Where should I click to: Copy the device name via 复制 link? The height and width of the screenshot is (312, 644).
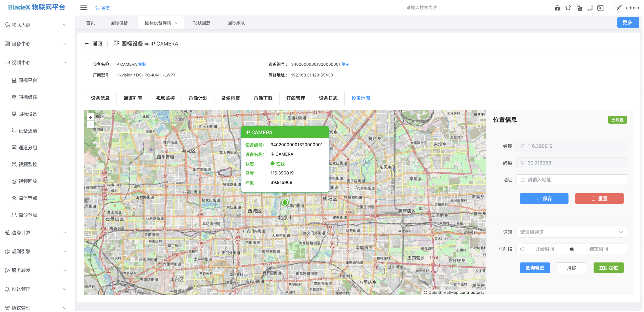[142, 64]
